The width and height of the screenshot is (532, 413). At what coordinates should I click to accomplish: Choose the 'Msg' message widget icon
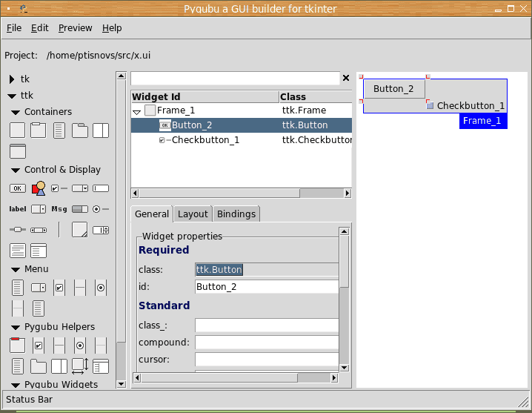59,209
